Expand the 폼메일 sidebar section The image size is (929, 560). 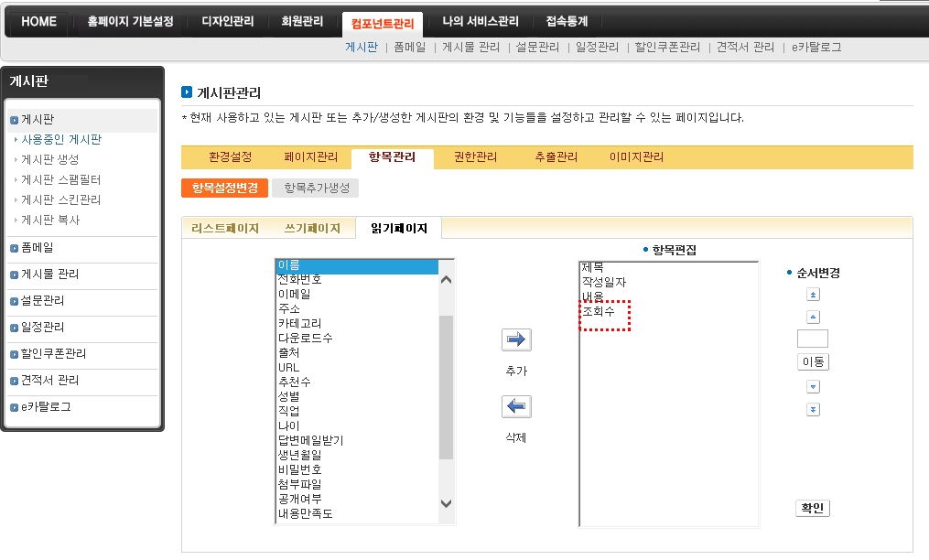37,247
